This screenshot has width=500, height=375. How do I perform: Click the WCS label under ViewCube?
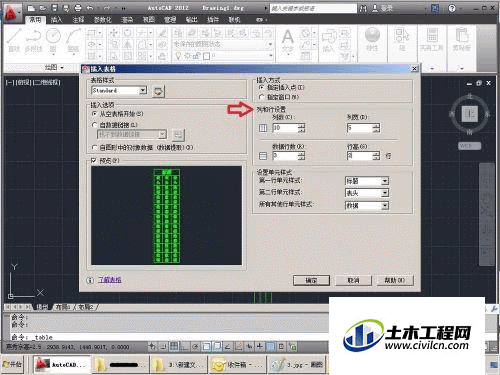click(x=469, y=146)
